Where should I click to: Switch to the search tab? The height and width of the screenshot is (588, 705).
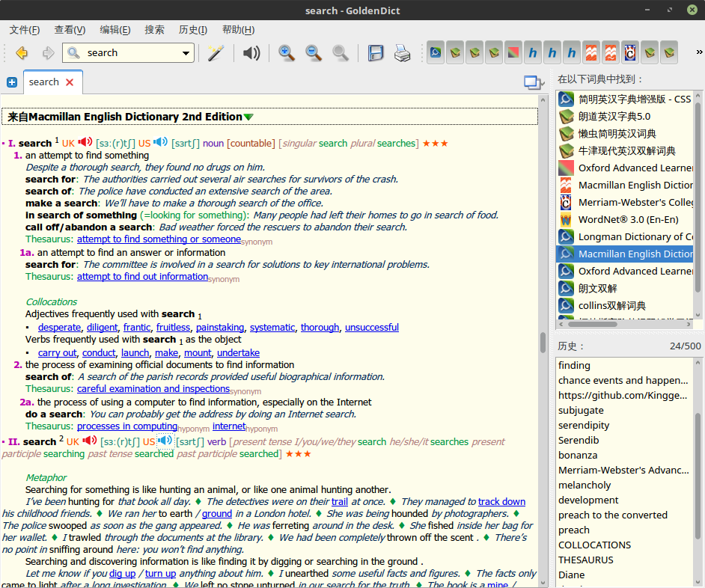click(x=45, y=82)
